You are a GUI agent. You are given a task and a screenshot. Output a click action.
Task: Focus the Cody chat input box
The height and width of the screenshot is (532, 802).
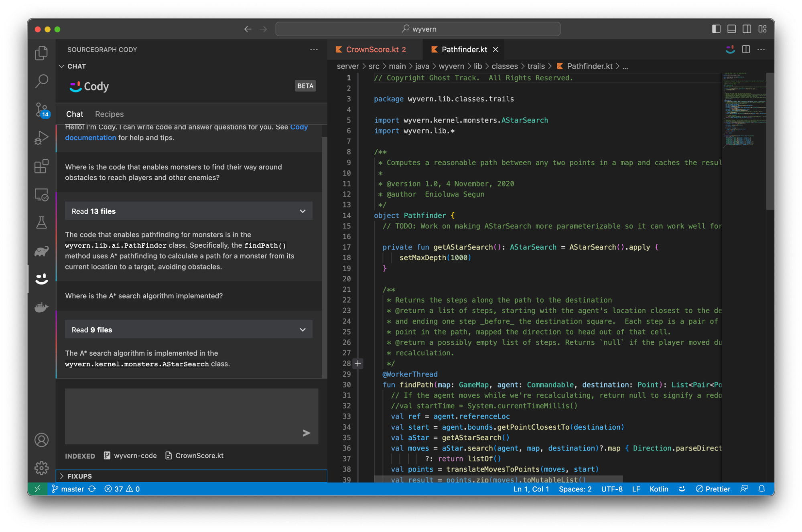(191, 416)
